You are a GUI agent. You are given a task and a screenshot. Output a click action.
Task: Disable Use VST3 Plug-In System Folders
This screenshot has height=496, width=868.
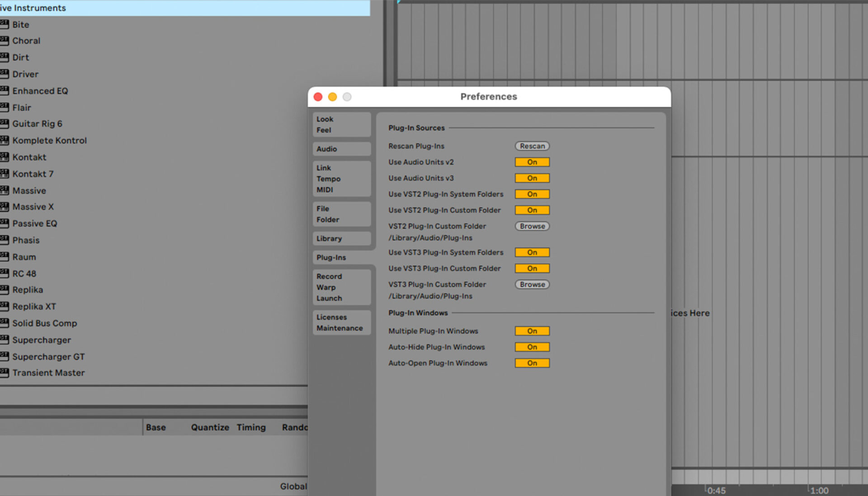(x=532, y=252)
